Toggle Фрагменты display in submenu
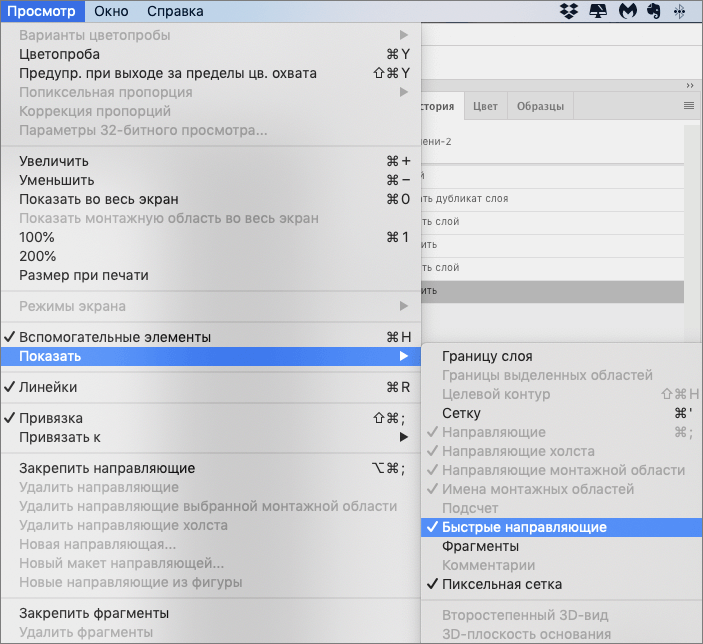The width and height of the screenshot is (703, 644). tap(562, 546)
